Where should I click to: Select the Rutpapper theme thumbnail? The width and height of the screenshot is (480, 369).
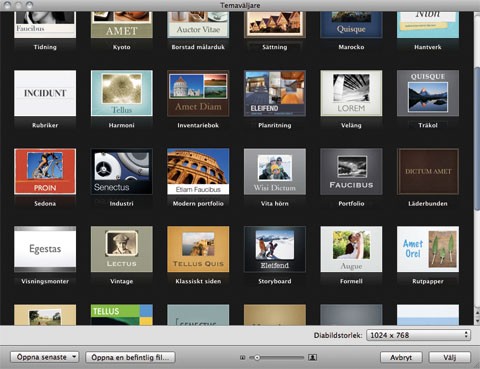point(428,249)
